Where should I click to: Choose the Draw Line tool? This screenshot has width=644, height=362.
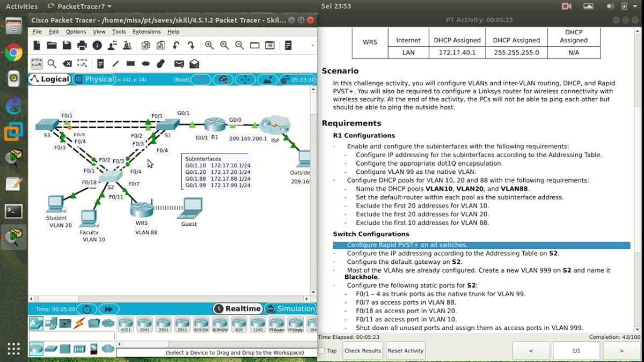click(115, 63)
